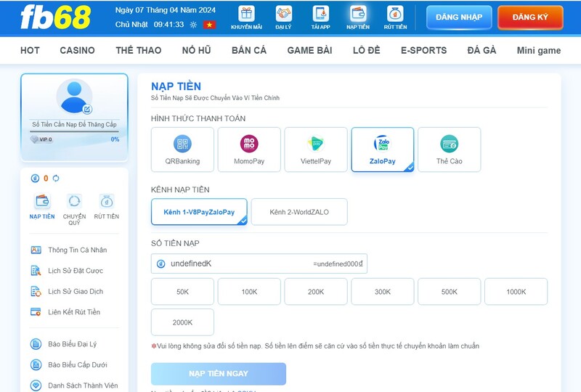Open Lịch Sử Đặt Cược link
Image resolution: width=581 pixels, height=392 pixels.
click(76, 271)
